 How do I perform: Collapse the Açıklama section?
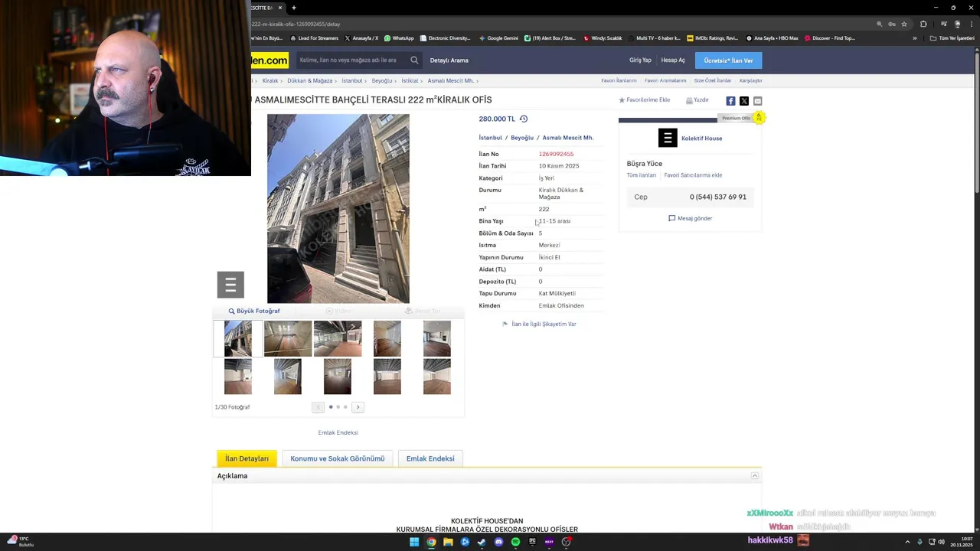click(754, 476)
